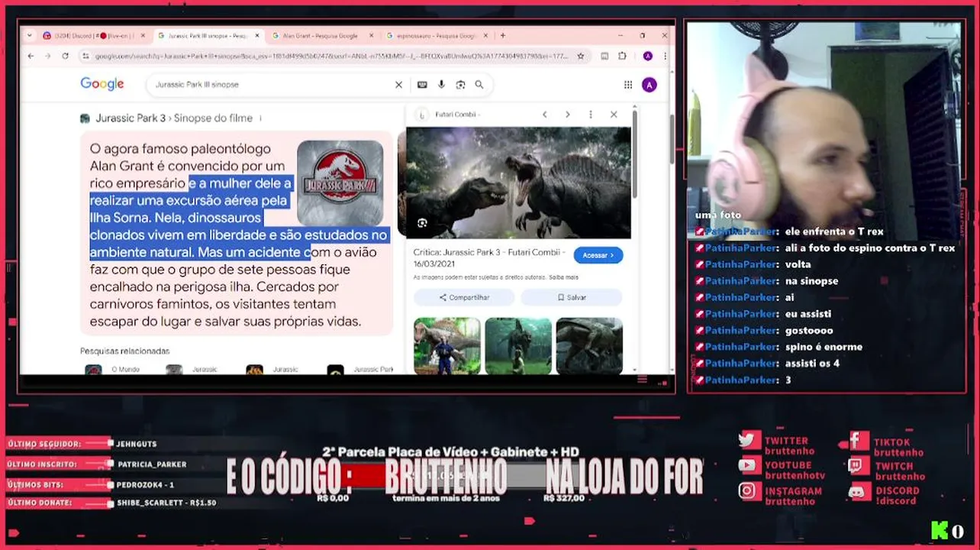Click the Acessar button
Viewport: 980px width, 550px height.
point(598,255)
